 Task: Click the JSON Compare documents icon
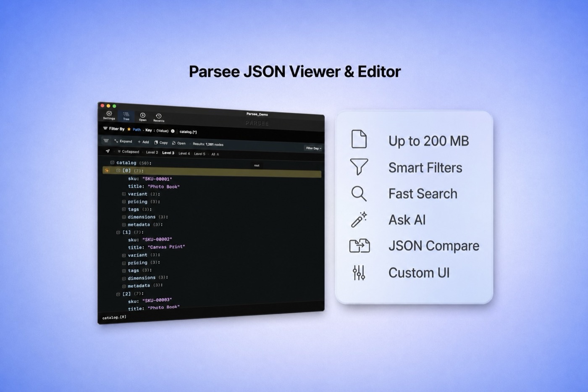pyautogui.click(x=360, y=246)
